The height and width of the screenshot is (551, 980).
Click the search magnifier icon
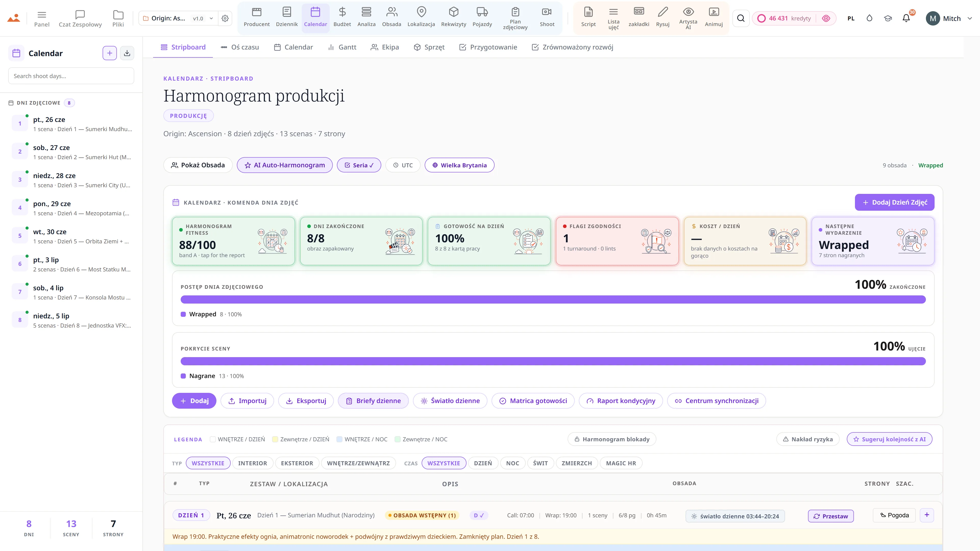(x=741, y=18)
